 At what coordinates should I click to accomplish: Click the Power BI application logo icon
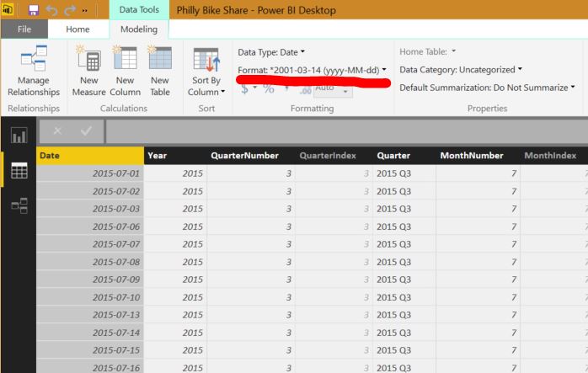tap(7, 9)
